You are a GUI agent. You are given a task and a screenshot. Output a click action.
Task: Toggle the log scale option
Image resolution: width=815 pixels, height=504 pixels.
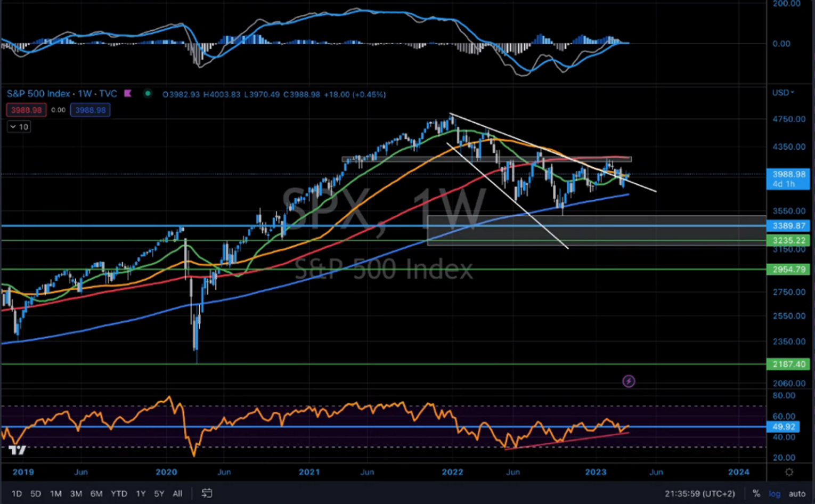pos(775,494)
